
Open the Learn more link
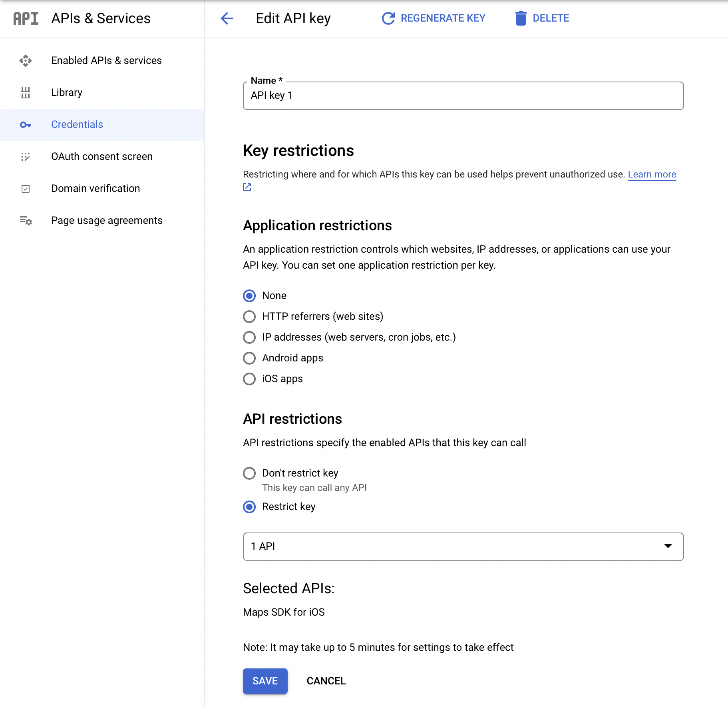(652, 174)
